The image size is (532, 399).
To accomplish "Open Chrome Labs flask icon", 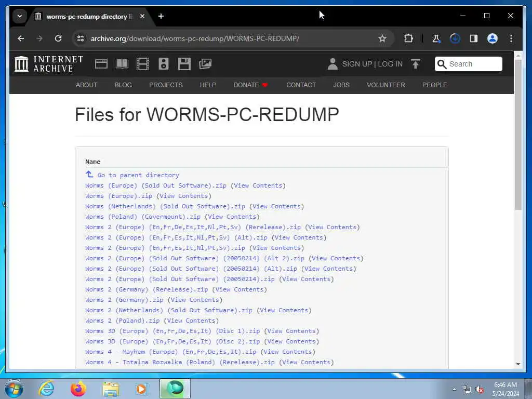I will click(436, 38).
